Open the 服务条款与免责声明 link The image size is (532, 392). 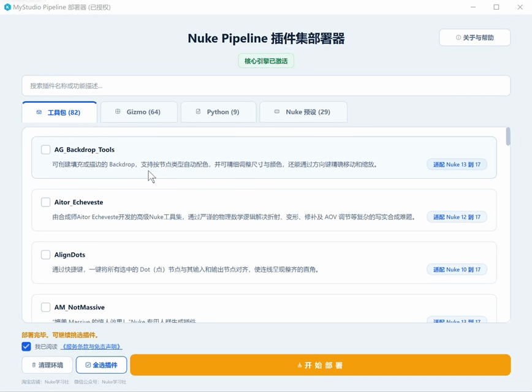91,347
